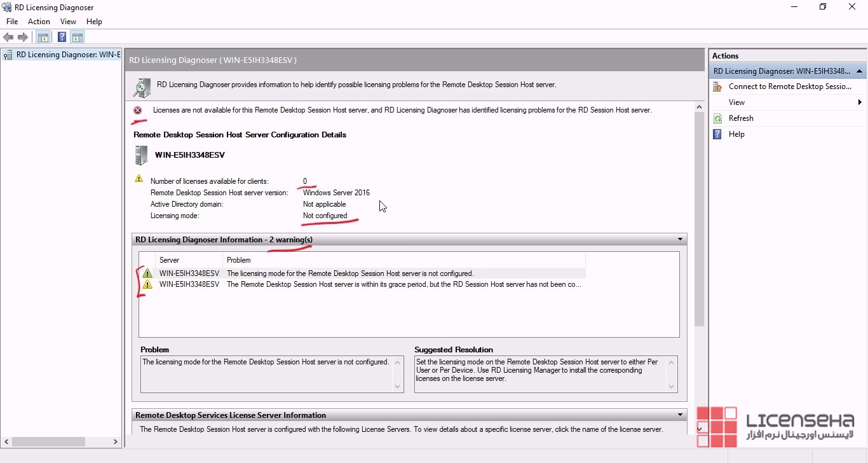Open the File menu
The height and width of the screenshot is (463, 868).
click(x=12, y=22)
